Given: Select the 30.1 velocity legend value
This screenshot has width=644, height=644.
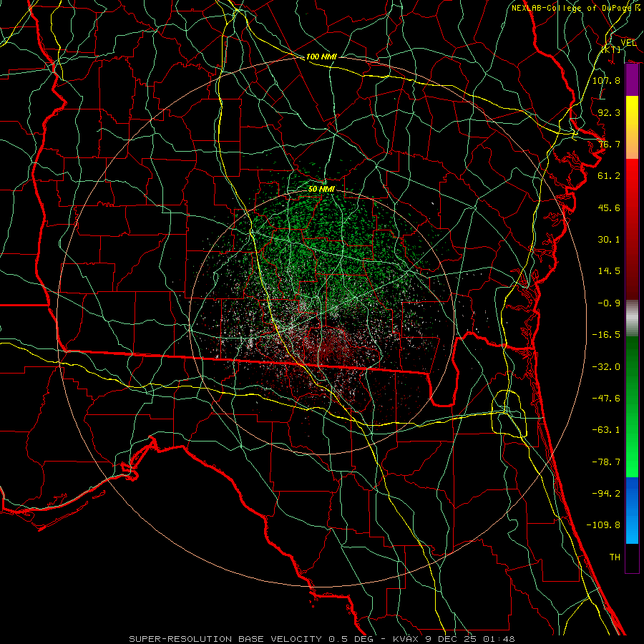Looking at the screenshot, I should pyautogui.click(x=609, y=240).
